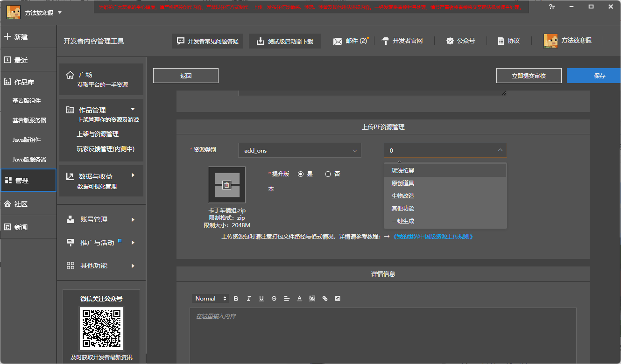Select Java版组件 in the library list
The height and width of the screenshot is (364, 621).
(x=27, y=140)
